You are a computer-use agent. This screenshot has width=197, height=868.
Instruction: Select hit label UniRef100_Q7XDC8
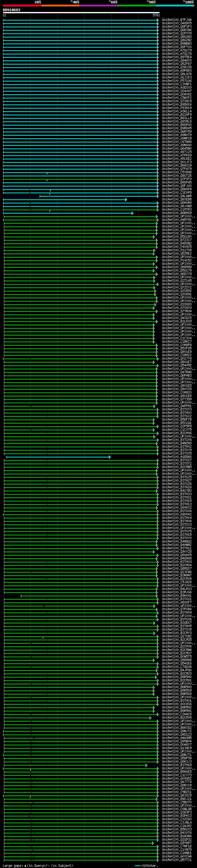point(176,101)
